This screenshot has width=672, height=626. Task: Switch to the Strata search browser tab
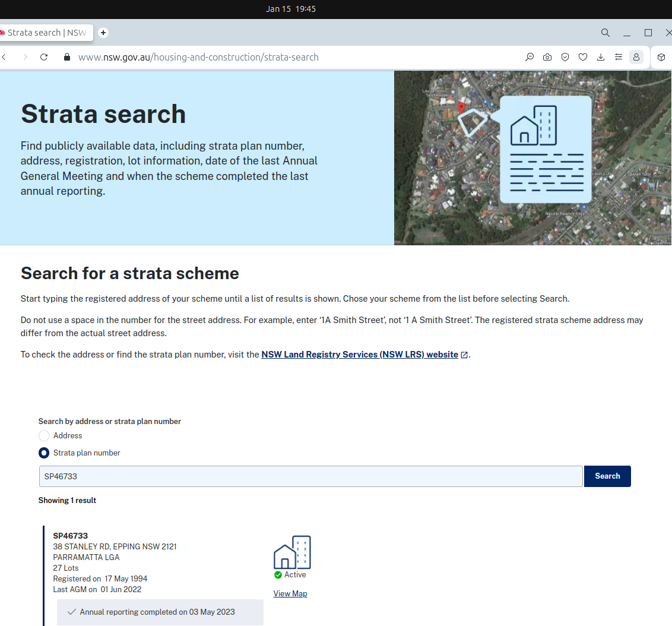coord(46,33)
